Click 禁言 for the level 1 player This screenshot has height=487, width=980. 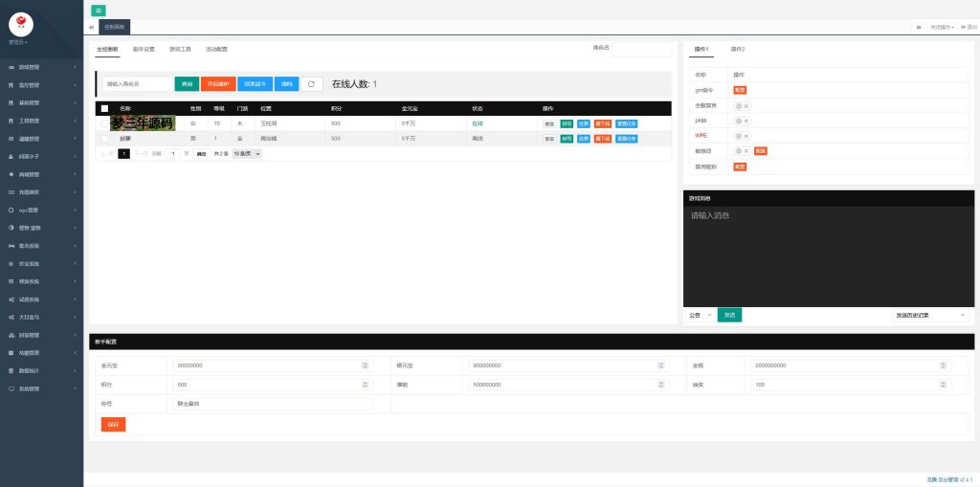tap(549, 139)
